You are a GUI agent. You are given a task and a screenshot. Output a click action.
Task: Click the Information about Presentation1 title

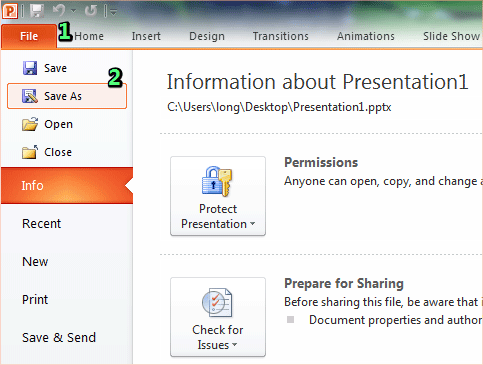[317, 82]
